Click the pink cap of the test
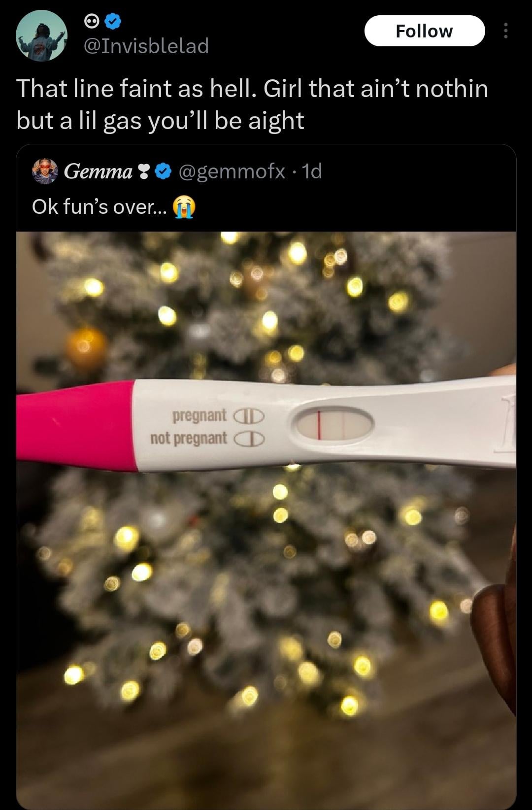 (75, 425)
